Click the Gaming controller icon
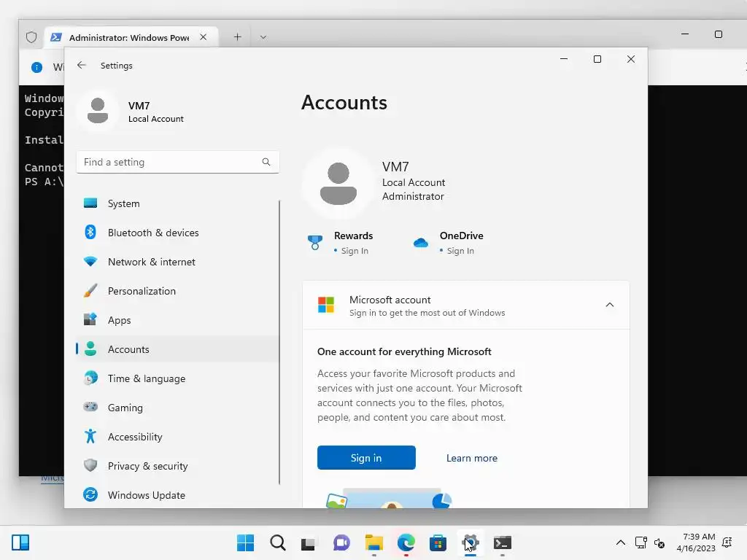 (x=90, y=407)
